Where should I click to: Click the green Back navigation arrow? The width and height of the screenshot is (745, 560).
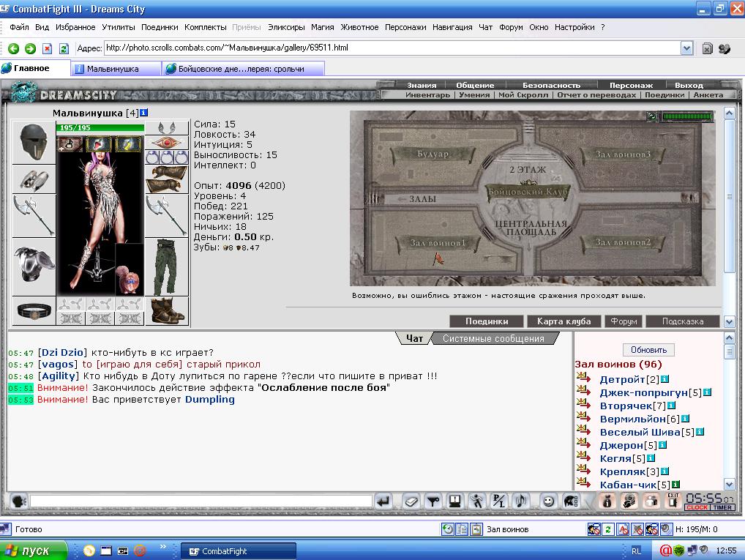13,48
